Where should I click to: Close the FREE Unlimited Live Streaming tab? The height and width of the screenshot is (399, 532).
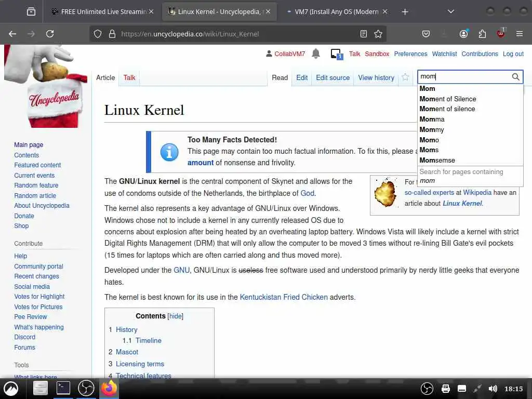[151, 11]
